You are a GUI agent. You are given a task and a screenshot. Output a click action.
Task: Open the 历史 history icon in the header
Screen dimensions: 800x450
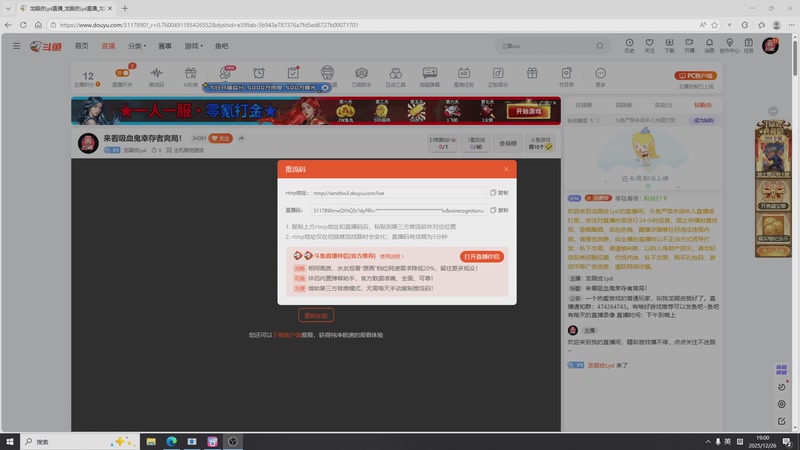click(629, 46)
